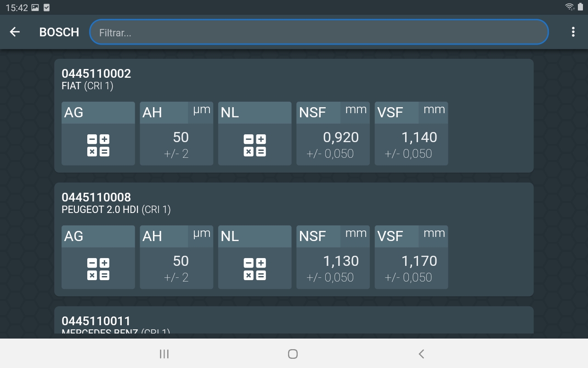588x368 pixels.
Task: Go back using the arrow beside BOSCH
Action: (x=15, y=32)
